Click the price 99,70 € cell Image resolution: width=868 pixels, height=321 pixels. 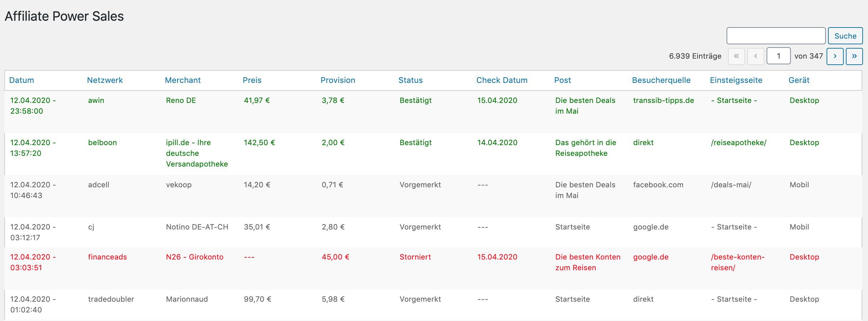[258, 299]
